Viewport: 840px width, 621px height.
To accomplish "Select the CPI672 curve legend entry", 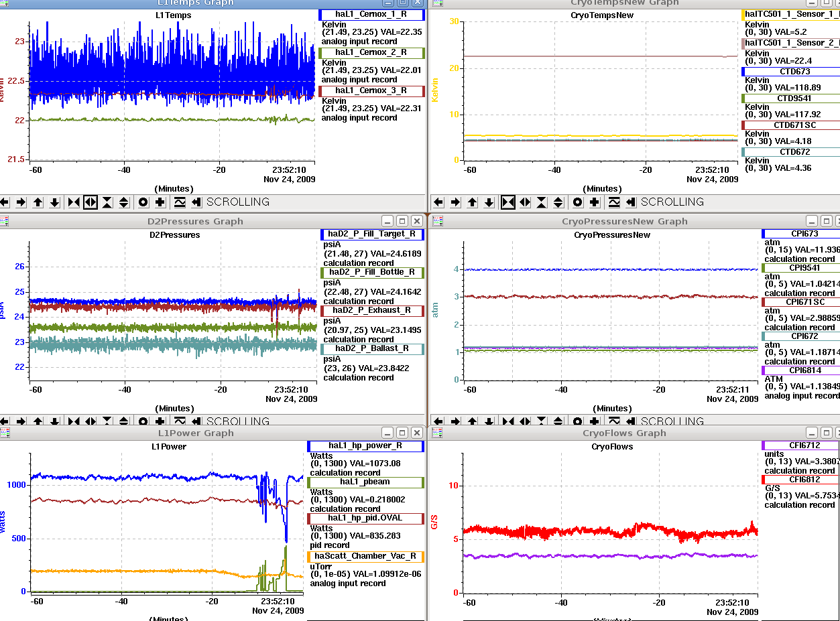I will [x=800, y=336].
